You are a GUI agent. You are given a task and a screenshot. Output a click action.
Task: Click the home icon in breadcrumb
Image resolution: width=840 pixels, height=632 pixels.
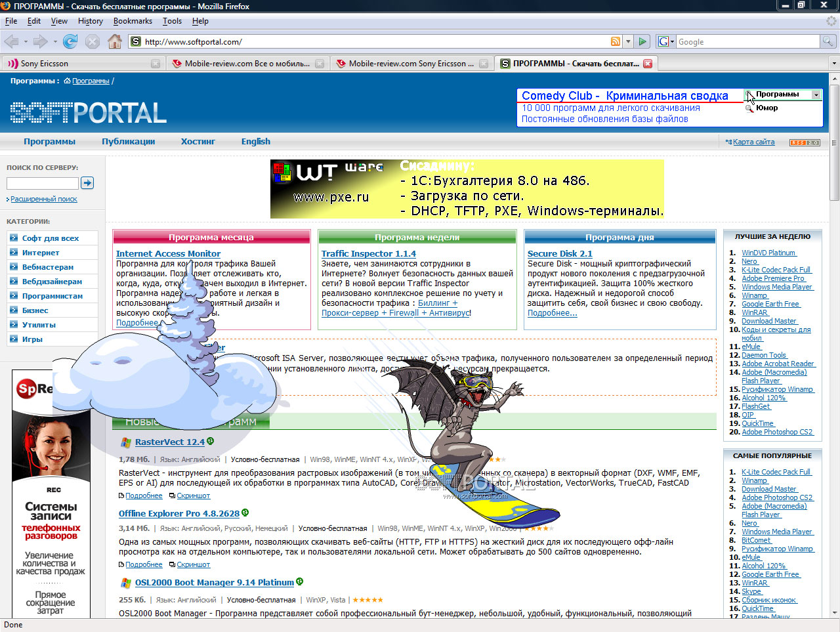(67, 81)
